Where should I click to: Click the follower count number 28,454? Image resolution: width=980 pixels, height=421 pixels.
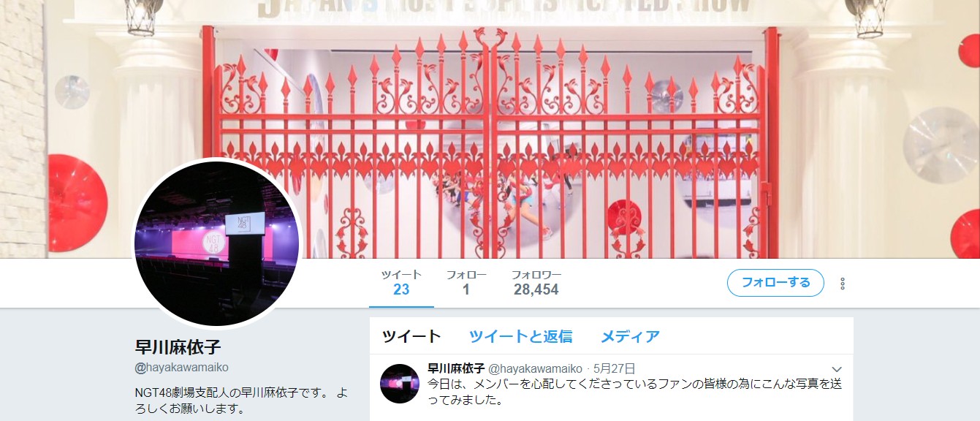pyautogui.click(x=536, y=290)
